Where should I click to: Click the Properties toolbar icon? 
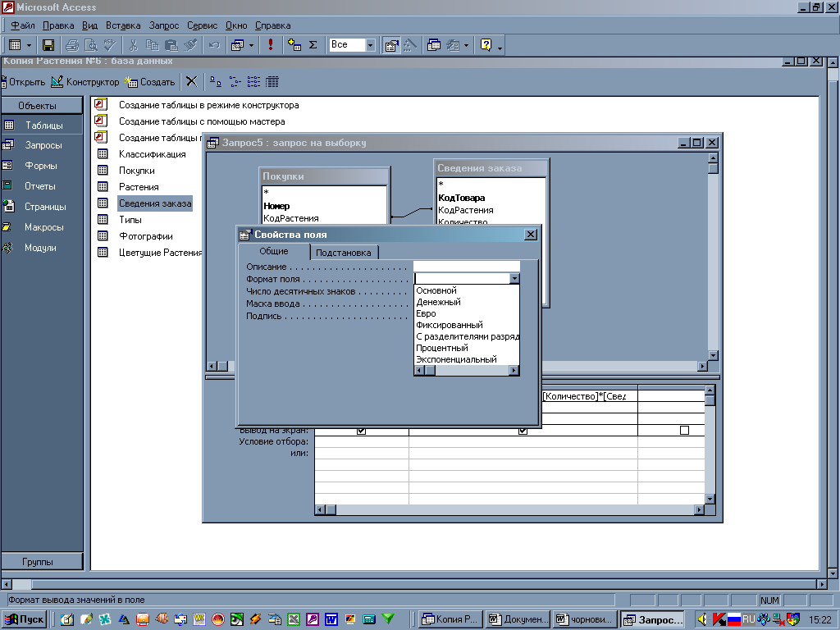pos(391,45)
